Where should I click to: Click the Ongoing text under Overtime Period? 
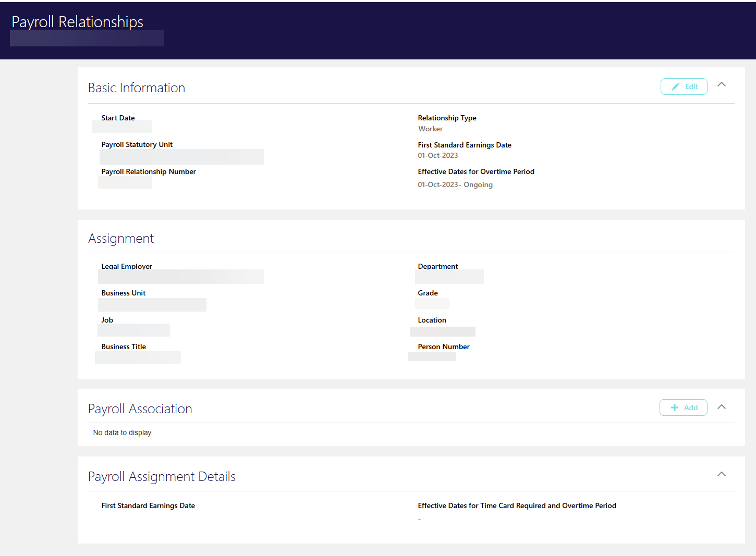tap(478, 184)
